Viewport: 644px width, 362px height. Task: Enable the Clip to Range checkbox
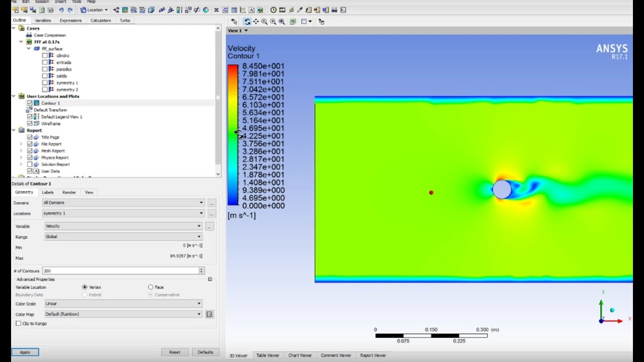tap(19, 323)
